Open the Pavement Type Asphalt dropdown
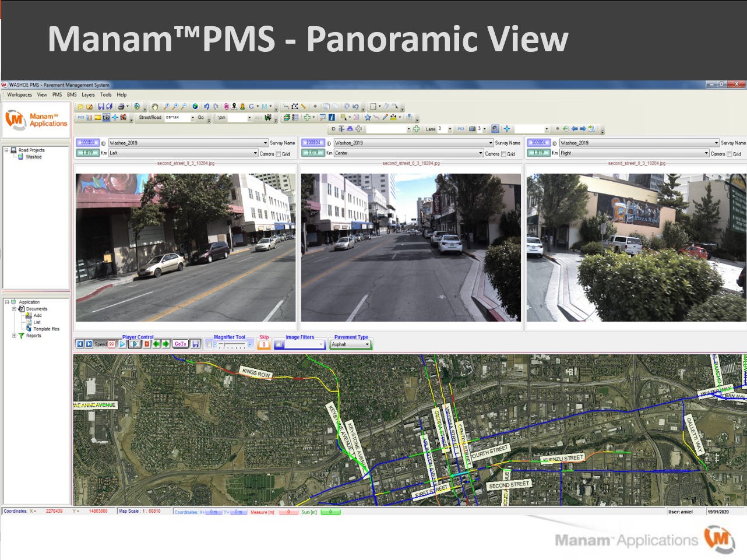 tap(351, 344)
